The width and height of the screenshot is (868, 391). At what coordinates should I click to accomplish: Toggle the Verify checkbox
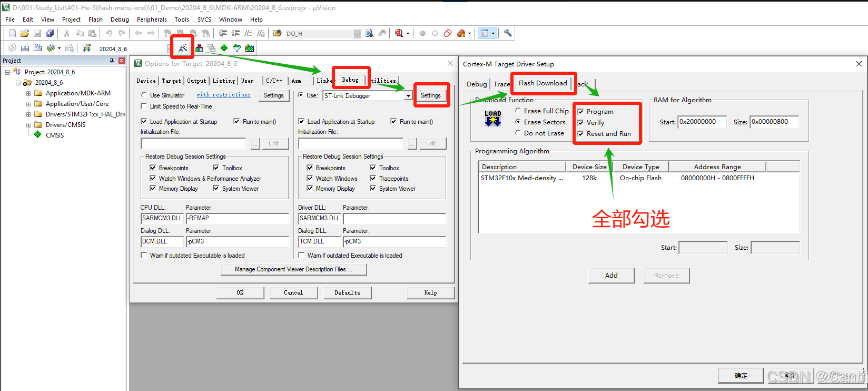pyautogui.click(x=580, y=123)
